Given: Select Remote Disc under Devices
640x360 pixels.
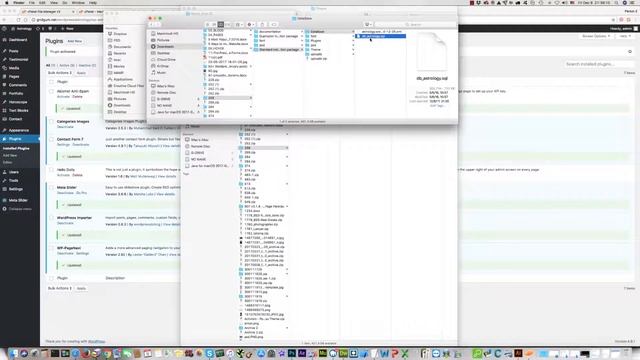Looking at the screenshot, I should click(166, 93).
